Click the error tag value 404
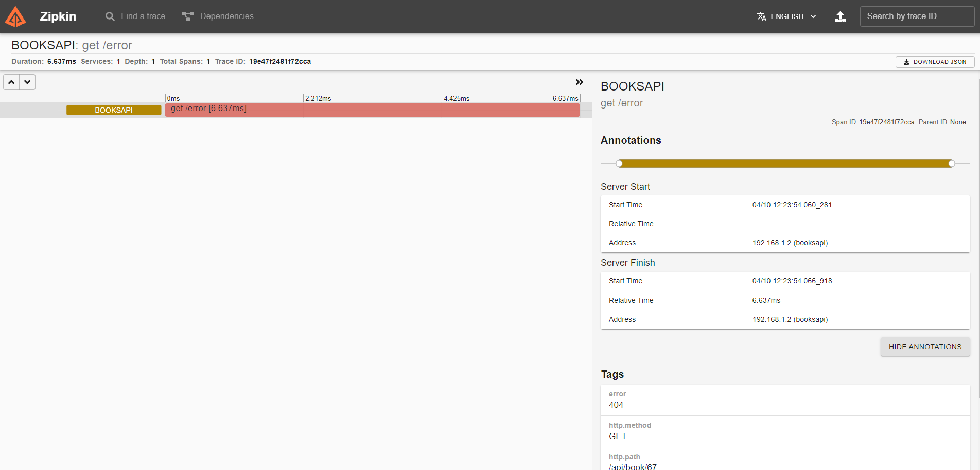 [x=616, y=405]
